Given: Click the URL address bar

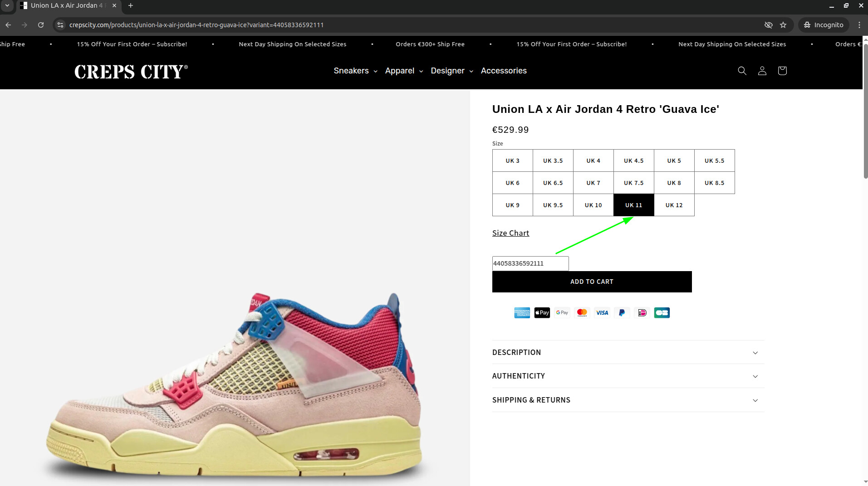Looking at the screenshot, I should 408,25.
